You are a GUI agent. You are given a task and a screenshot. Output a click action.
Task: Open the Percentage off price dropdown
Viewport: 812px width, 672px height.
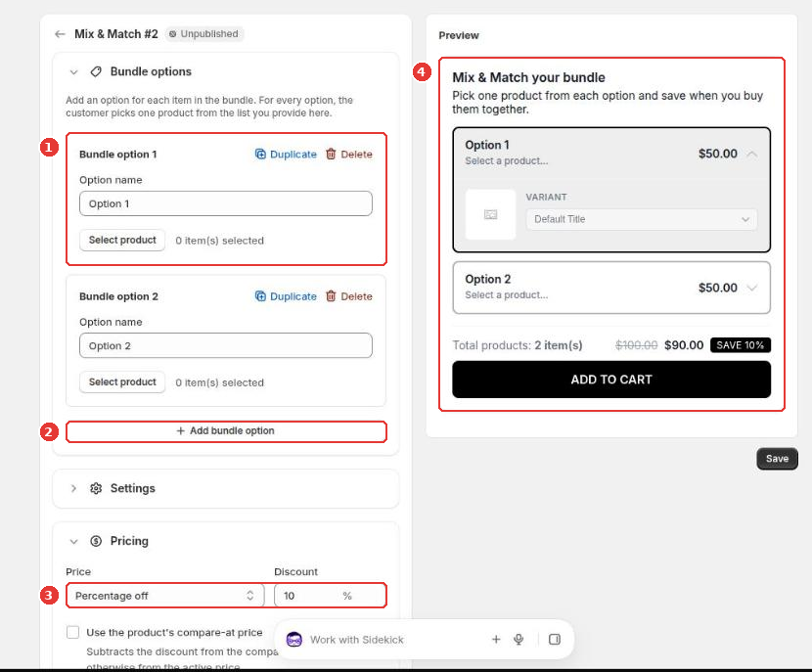click(165, 596)
